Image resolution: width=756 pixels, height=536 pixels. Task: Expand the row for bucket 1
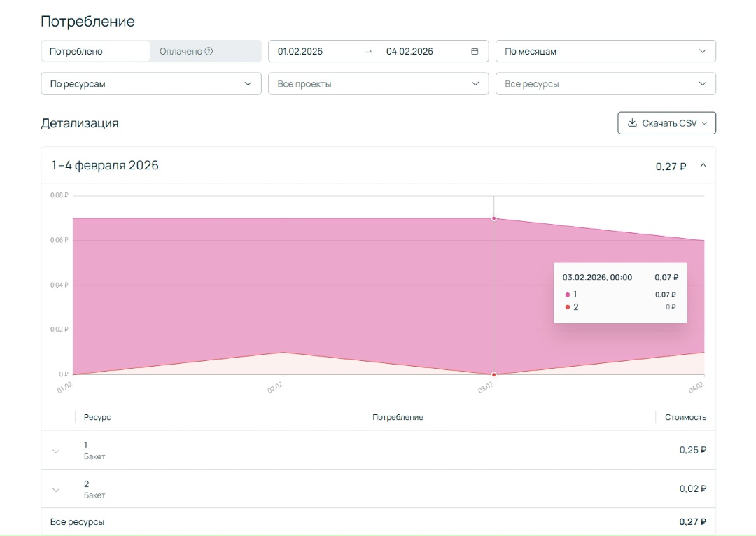(57, 451)
